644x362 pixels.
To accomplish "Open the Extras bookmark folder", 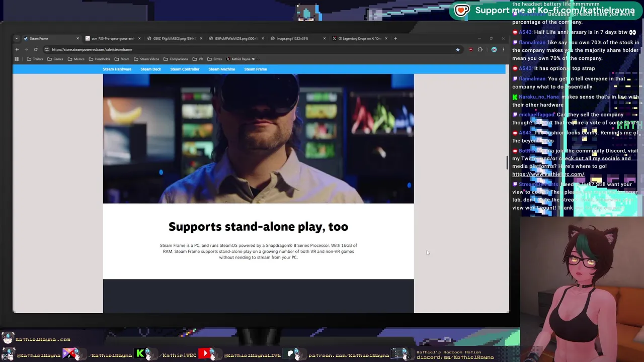I will pyautogui.click(x=214, y=59).
